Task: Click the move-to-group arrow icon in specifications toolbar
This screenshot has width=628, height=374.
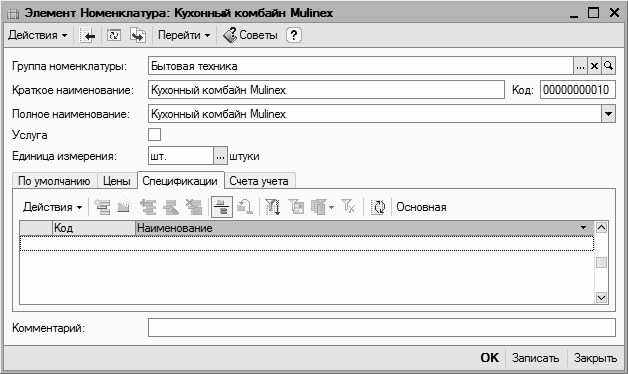Action: click(x=245, y=207)
